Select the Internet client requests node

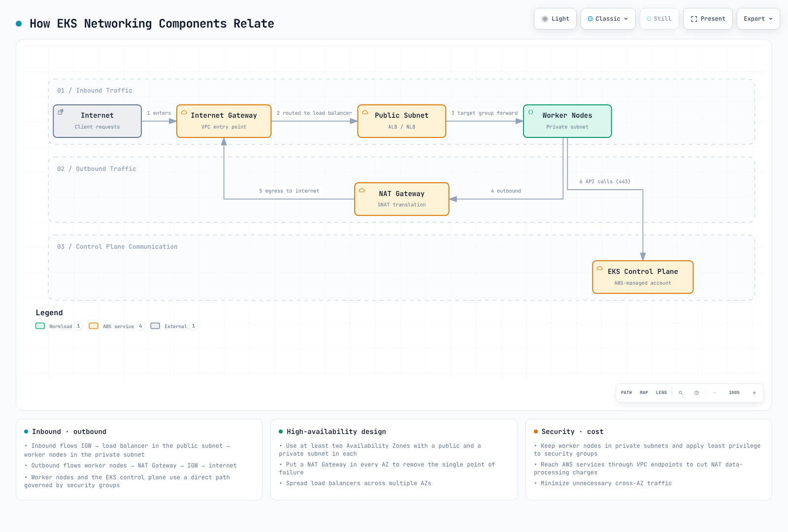pyautogui.click(x=97, y=121)
